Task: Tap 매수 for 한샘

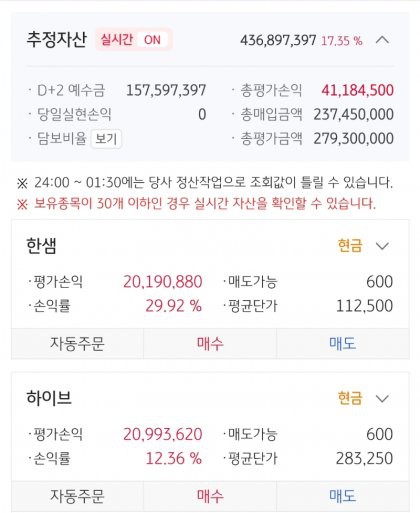Action: click(x=210, y=344)
